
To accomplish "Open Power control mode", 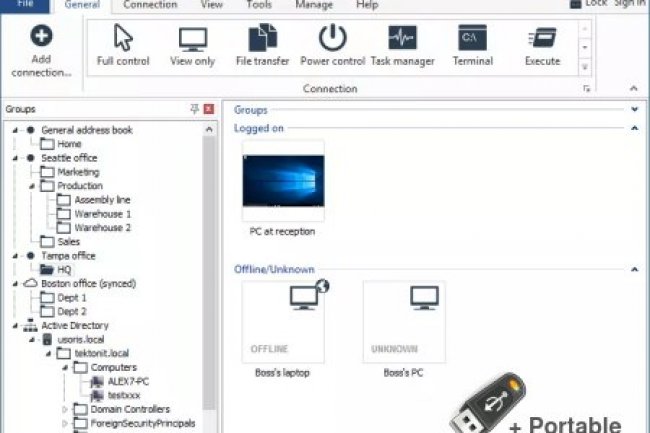I will 332,45.
